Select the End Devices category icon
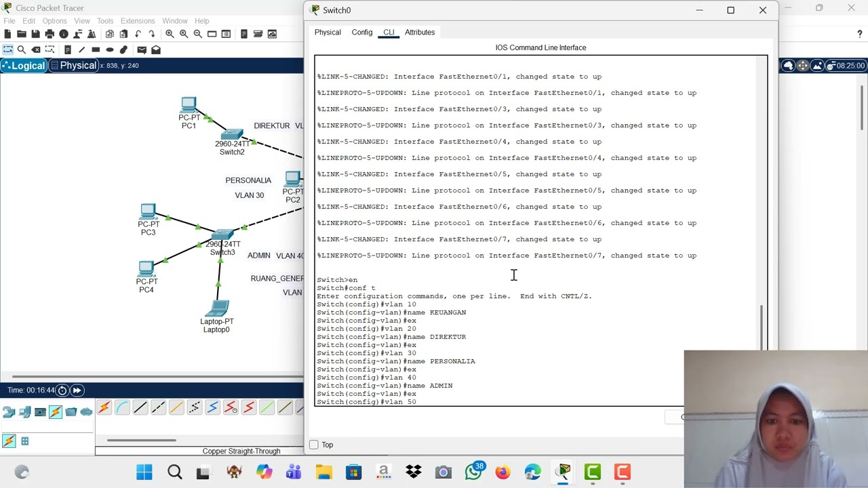868x488 pixels. click(x=24, y=411)
